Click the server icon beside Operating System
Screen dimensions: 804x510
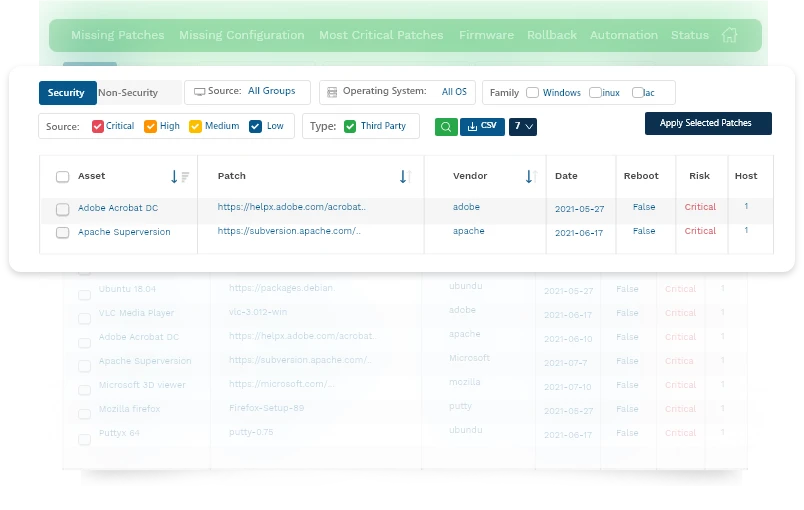tap(332, 92)
